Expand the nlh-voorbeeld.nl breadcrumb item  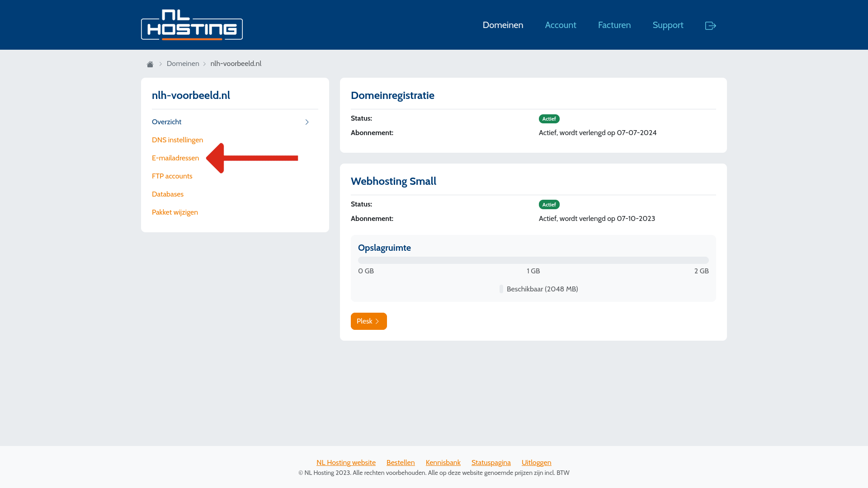point(236,63)
